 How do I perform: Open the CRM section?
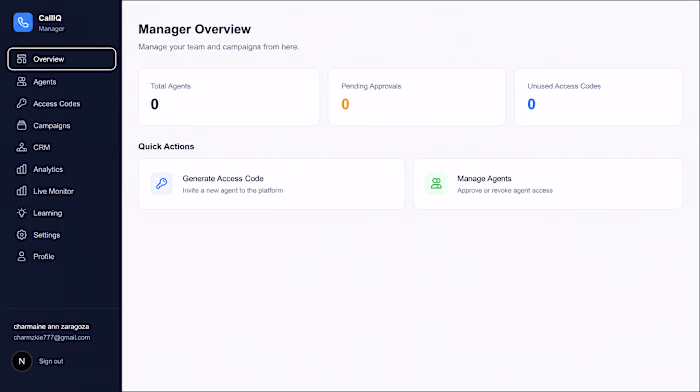(62, 147)
